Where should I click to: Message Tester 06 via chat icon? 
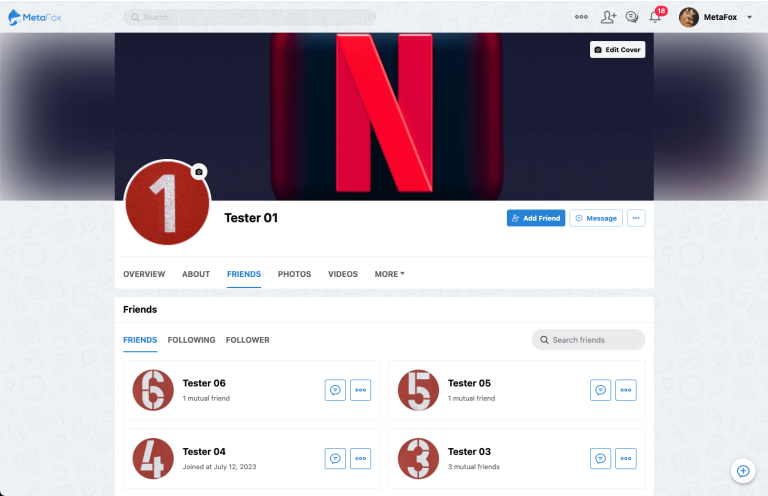click(x=335, y=390)
